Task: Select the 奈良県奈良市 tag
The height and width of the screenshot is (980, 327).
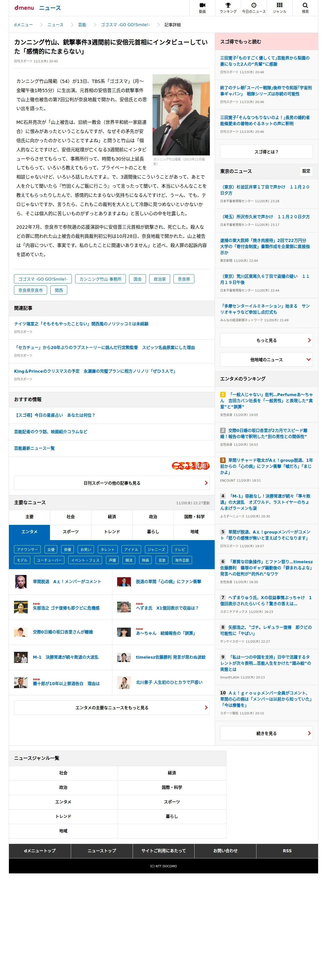Action: pyautogui.click(x=31, y=290)
